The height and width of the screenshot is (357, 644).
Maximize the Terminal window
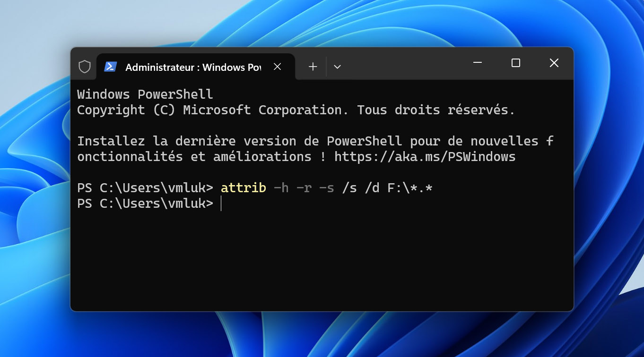pos(516,63)
